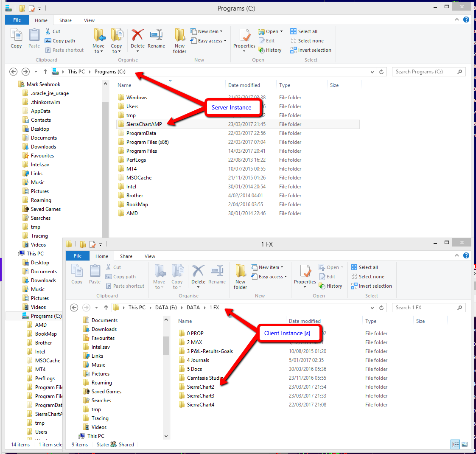The height and width of the screenshot is (454, 476).
Task: Refresh the 1 FX address bar
Action: coord(381,308)
